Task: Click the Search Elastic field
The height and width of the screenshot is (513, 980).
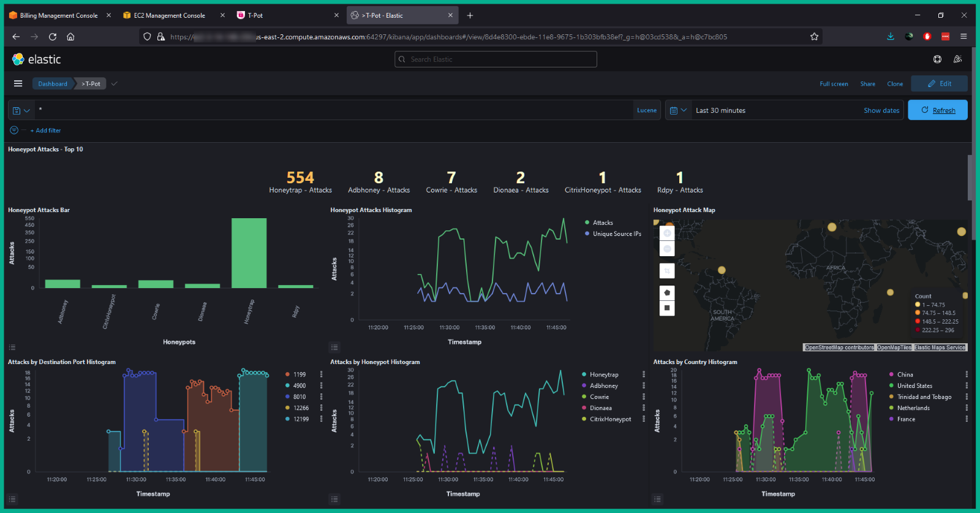Action: coord(496,59)
